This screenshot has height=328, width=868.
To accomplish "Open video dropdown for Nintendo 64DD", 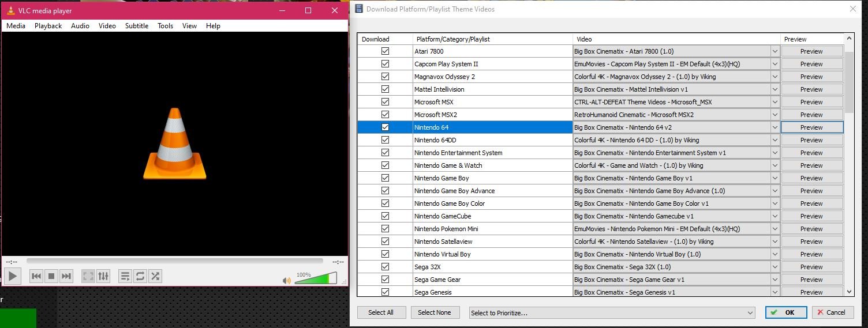I will click(775, 140).
